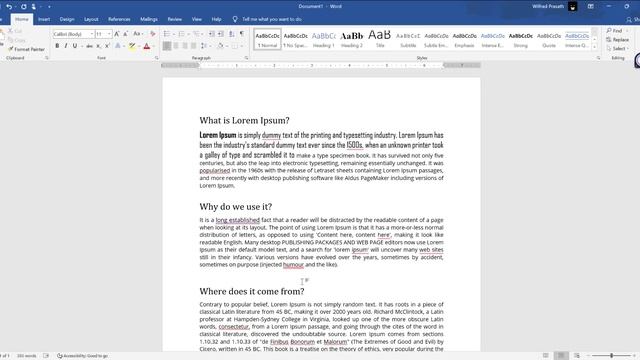Switch to Read Mode view
Screen dimensions: 640x360
point(546,356)
